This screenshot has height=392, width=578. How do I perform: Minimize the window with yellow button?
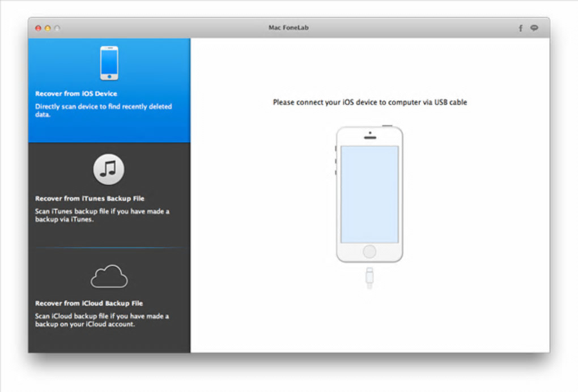click(x=48, y=28)
